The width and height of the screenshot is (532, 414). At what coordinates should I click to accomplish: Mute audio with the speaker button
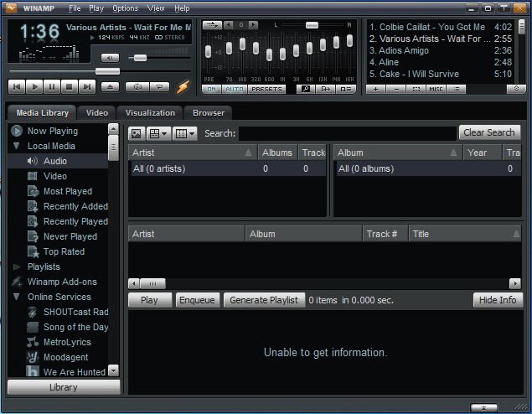click(111, 58)
